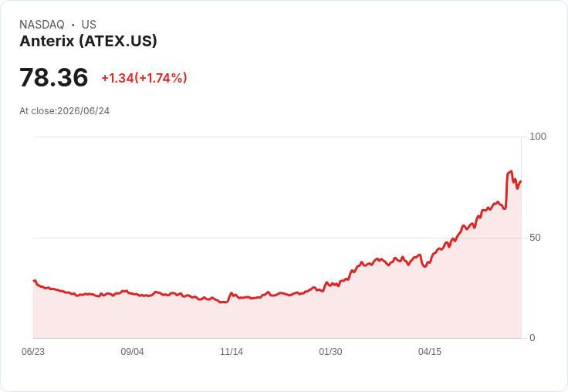568x392 pixels.
Task: Click the price line's starting point at 06/23
Action: tap(34, 281)
